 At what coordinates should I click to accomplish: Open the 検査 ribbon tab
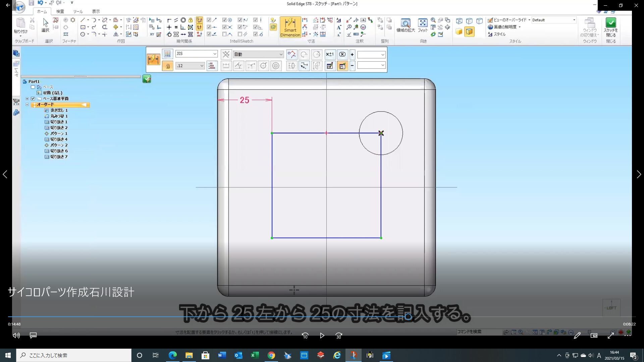[x=60, y=11]
